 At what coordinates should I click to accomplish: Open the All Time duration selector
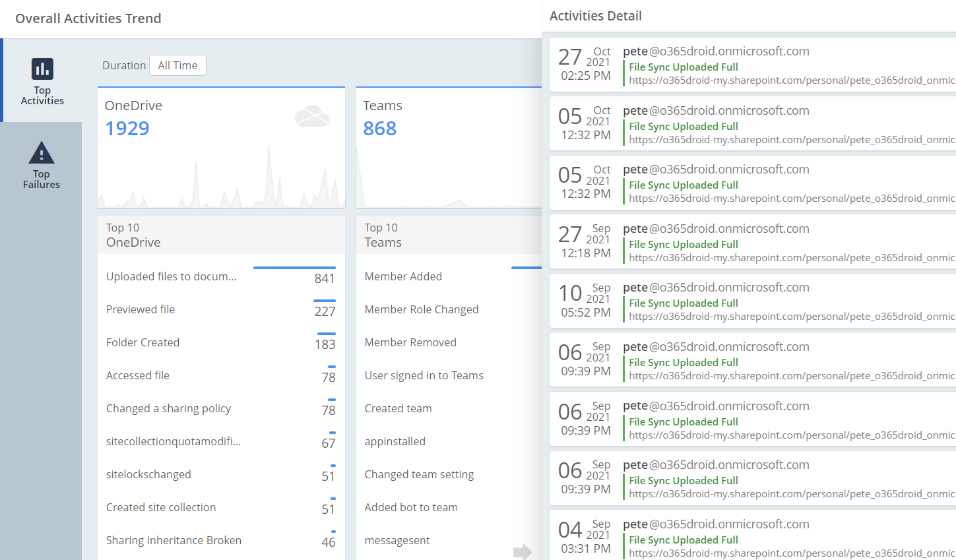tap(177, 65)
